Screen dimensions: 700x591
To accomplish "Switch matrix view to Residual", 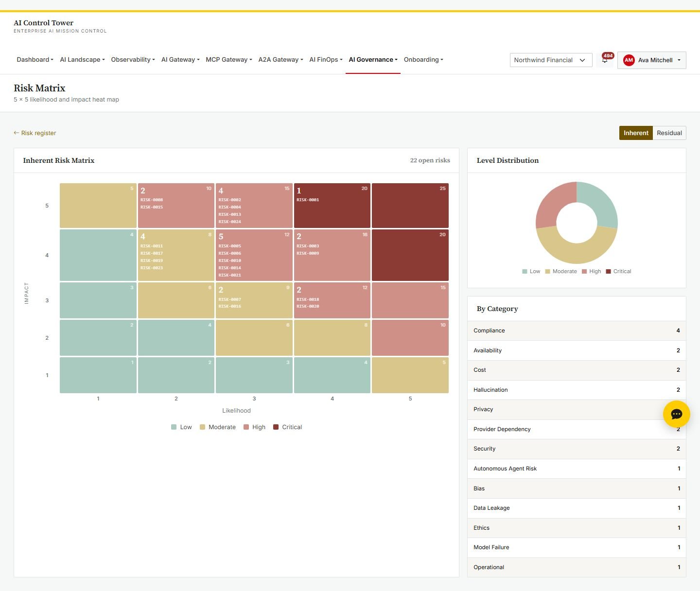I will click(669, 133).
